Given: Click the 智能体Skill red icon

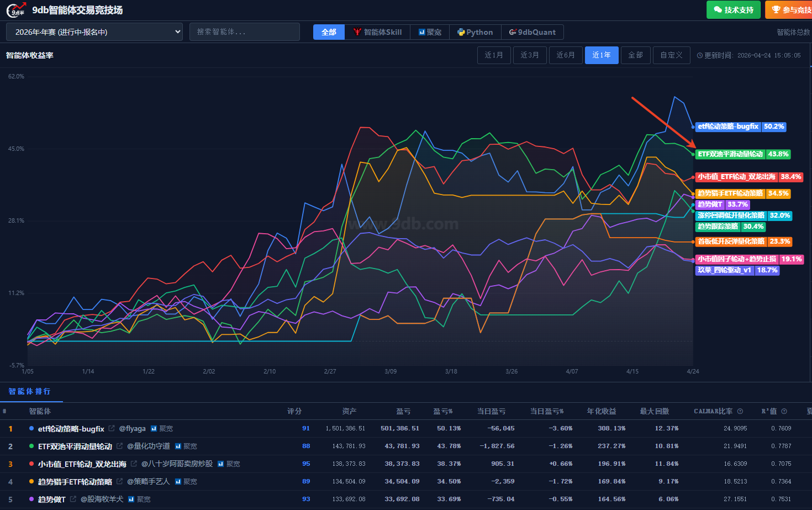Looking at the screenshot, I should [357, 33].
